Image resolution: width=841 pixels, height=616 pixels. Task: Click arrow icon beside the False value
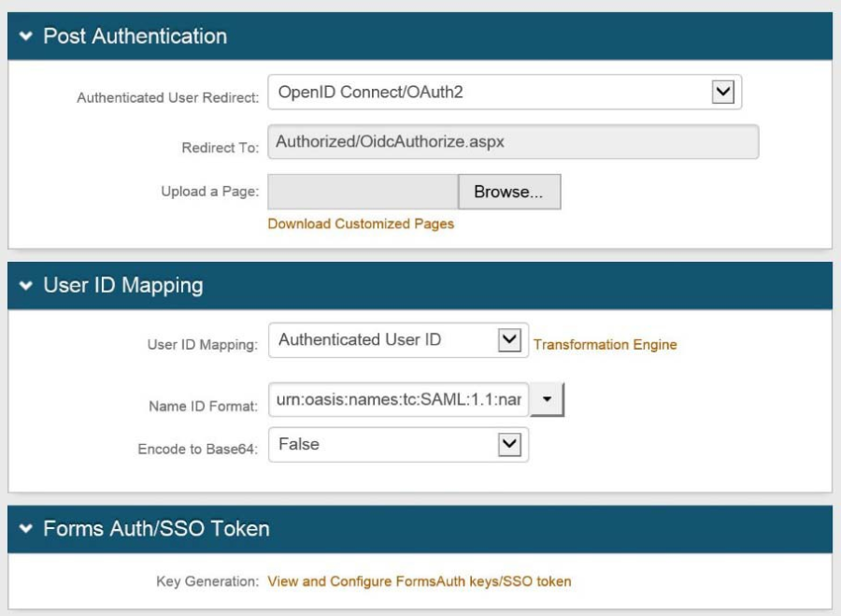[x=509, y=445]
